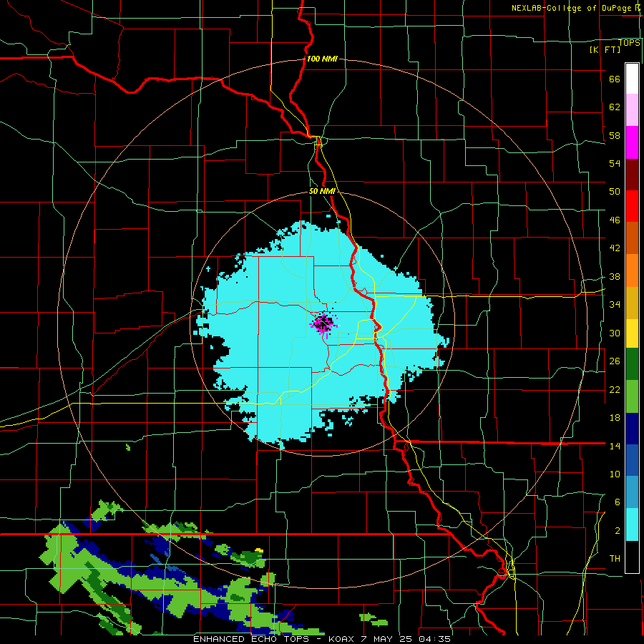Click the magenta radar site cluster at center
The height and width of the screenshot is (644, 644).
click(x=323, y=324)
